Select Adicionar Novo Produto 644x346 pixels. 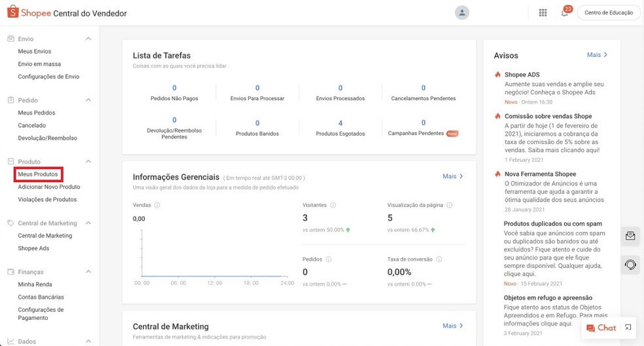pos(49,187)
